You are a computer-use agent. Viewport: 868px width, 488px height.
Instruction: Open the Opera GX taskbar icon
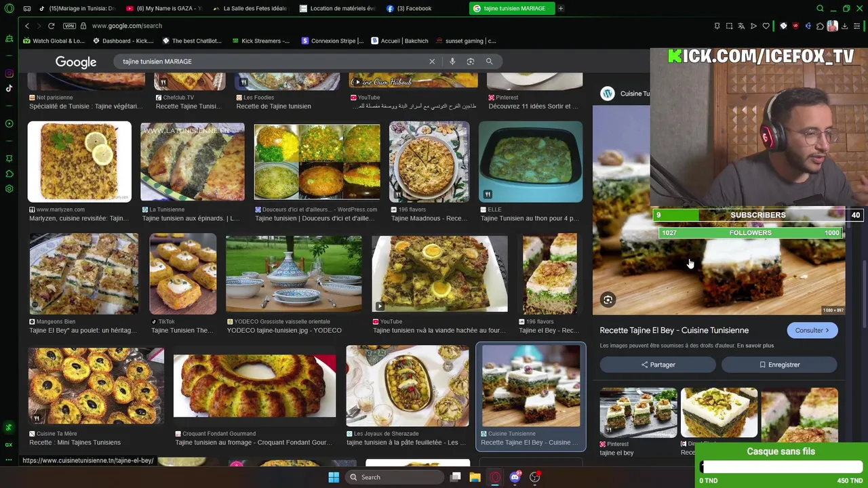point(495,477)
